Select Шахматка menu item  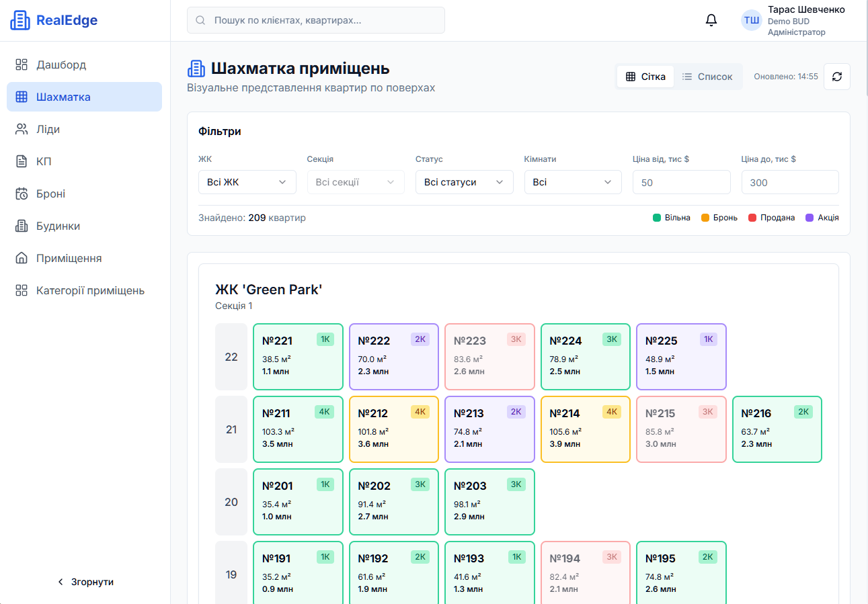coord(63,97)
